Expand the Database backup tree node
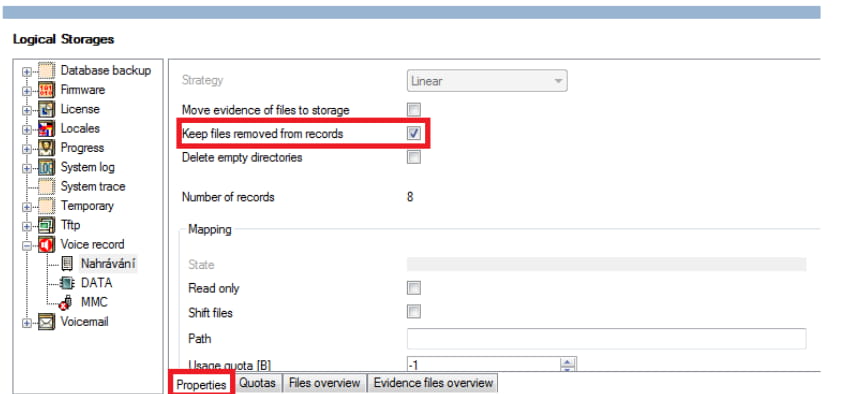This screenshot has height=394, width=849. pos(27,71)
